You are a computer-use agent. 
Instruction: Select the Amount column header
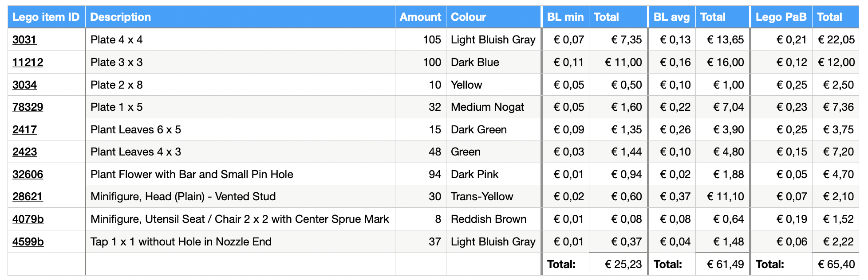tap(420, 17)
